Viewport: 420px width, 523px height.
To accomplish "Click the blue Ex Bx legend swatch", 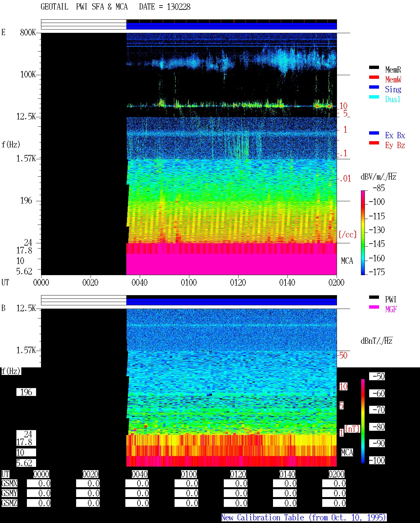I will click(374, 133).
